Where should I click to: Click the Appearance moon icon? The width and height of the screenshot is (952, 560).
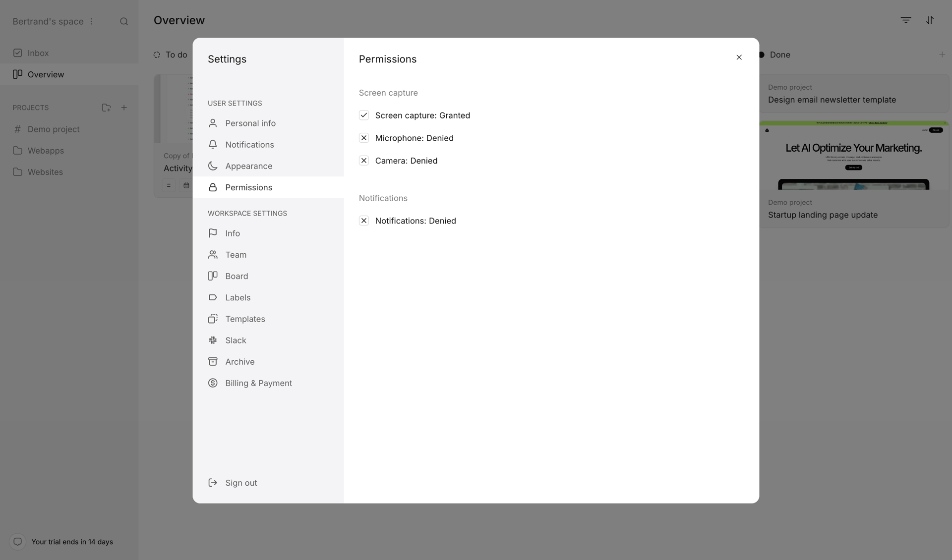213,166
